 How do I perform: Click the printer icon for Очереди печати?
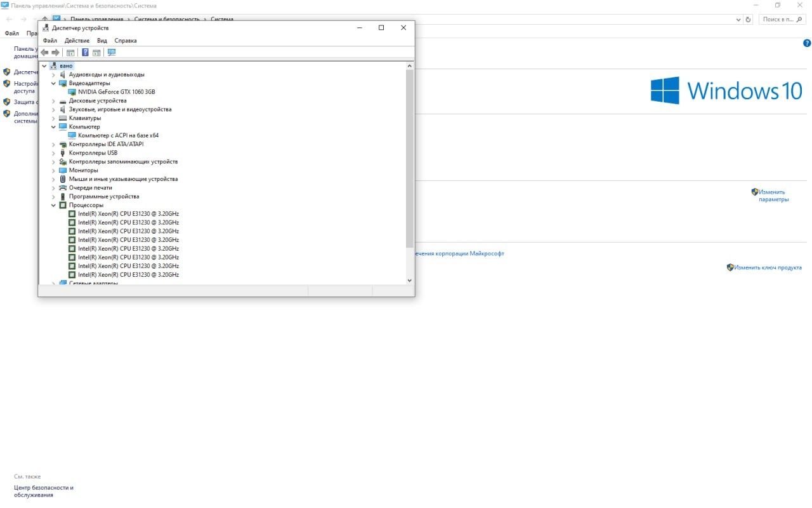pyautogui.click(x=63, y=188)
